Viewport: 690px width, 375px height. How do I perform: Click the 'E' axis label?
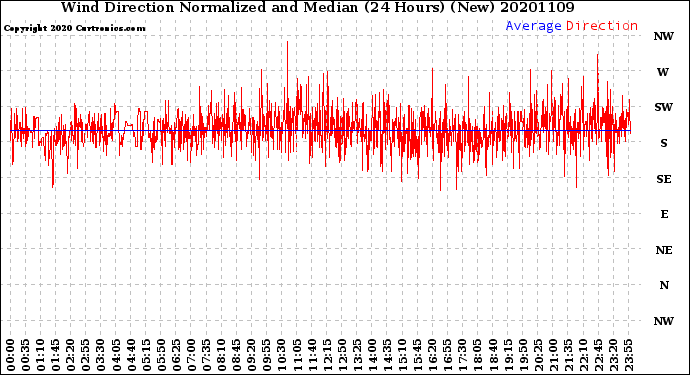664,214
